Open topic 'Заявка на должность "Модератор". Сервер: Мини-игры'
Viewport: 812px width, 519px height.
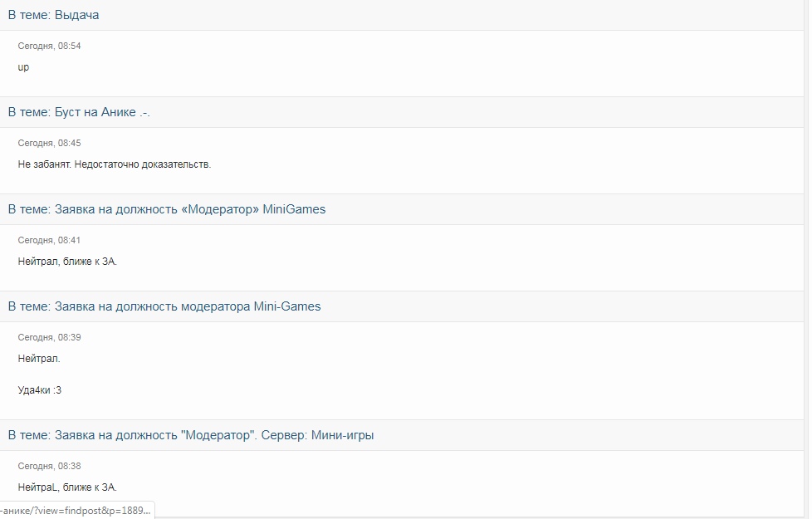(x=214, y=435)
